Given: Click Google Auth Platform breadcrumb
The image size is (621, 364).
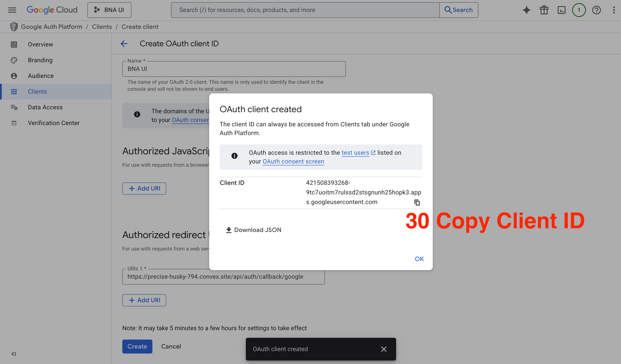Looking at the screenshot, I should coord(52,27).
